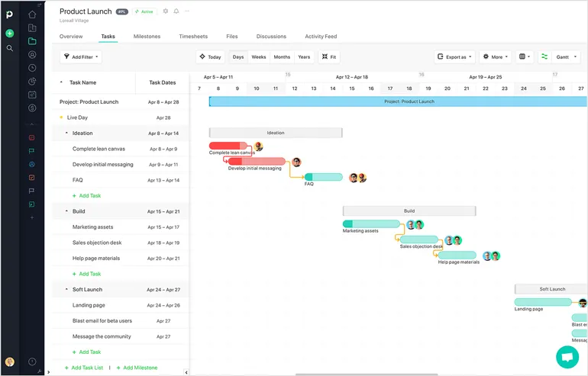
Task: Switch to the Files tab
Action: 231,37
